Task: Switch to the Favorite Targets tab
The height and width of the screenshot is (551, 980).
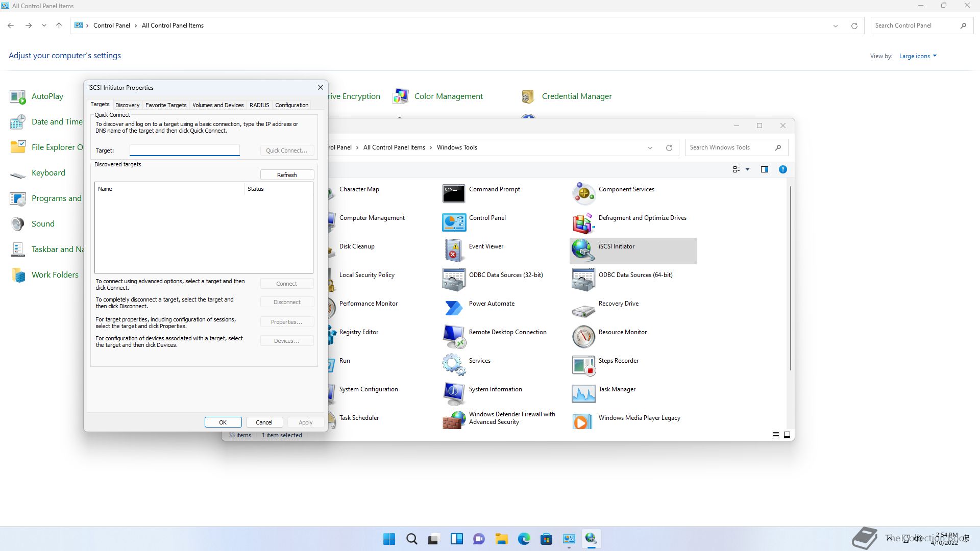Action: point(166,105)
